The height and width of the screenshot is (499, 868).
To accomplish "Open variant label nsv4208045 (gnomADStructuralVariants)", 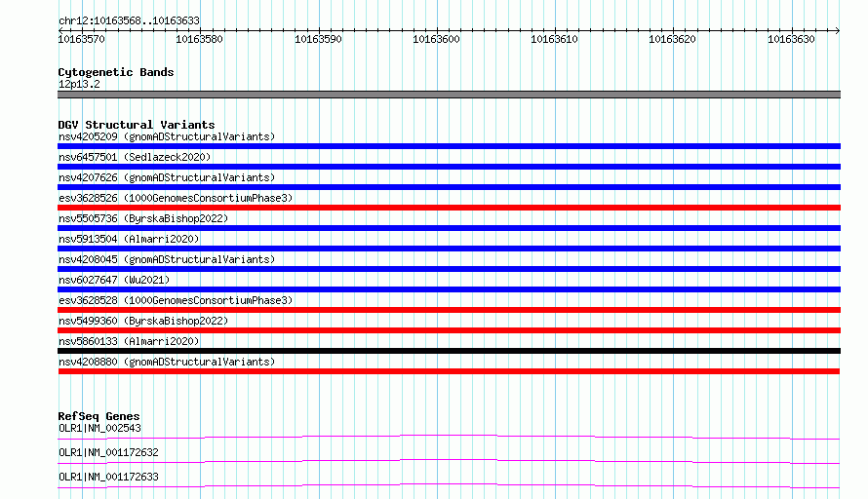I will tap(167, 259).
